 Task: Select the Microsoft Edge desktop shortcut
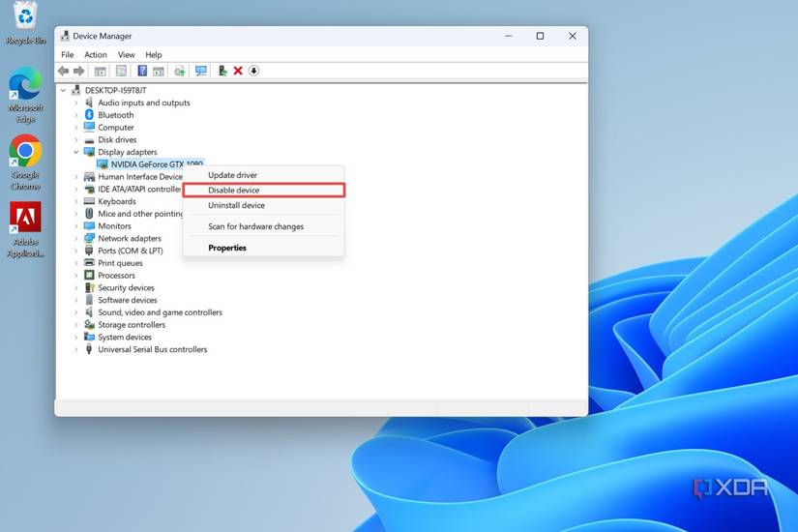[x=25, y=95]
